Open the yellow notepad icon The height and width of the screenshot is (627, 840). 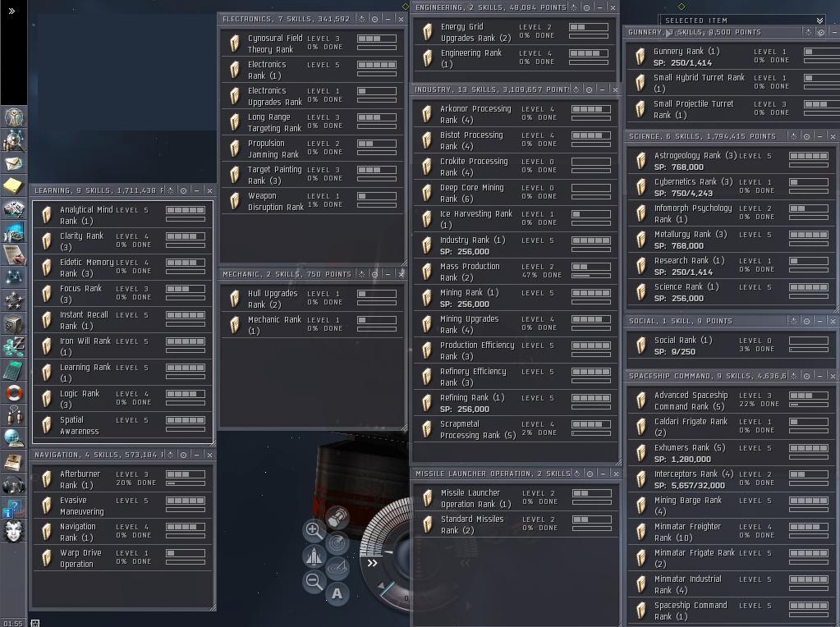point(13,185)
